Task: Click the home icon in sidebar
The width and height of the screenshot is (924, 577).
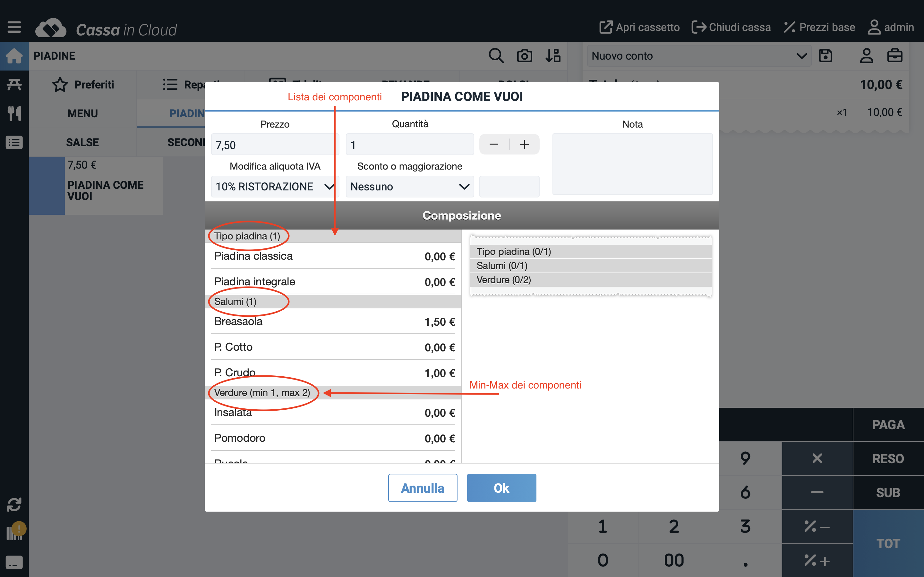Action: 14,56
